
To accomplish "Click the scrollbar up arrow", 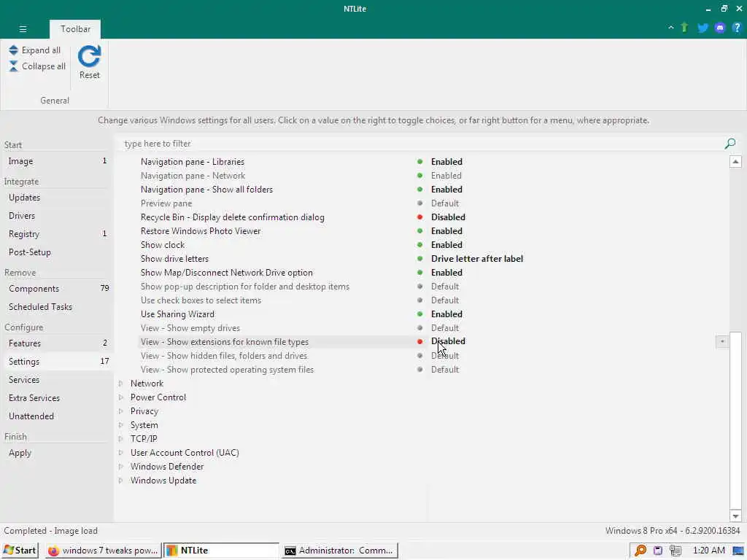I will (x=735, y=162).
